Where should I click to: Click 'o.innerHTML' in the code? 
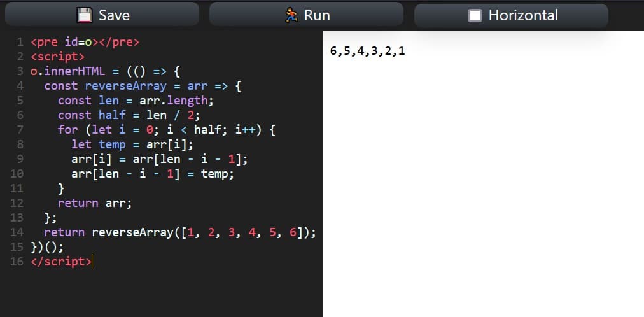[67, 71]
